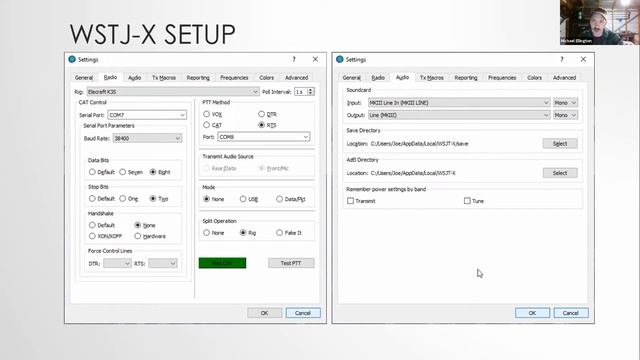This screenshot has height=360, width=640.
Task: Click the Poll Interval value field
Action: pyautogui.click(x=301, y=92)
